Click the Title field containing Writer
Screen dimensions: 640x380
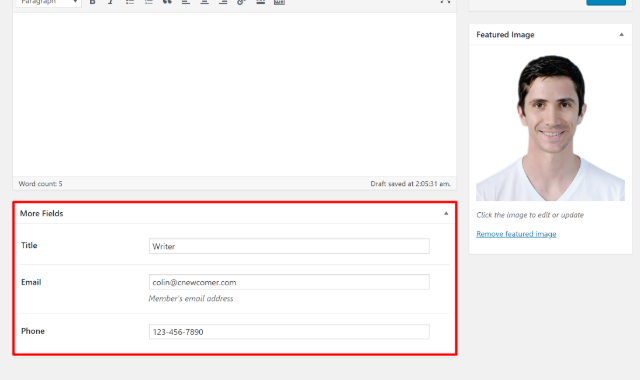coord(289,246)
